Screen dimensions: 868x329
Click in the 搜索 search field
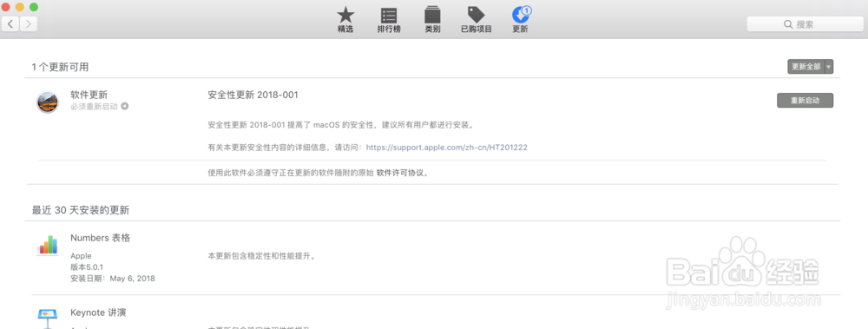click(805, 24)
